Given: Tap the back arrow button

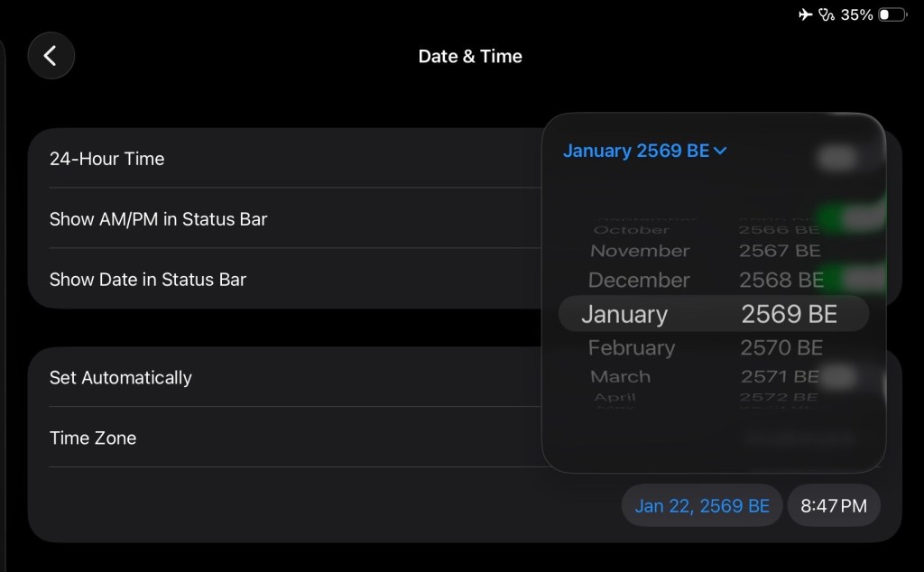Looking at the screenshot, I should [x=51, y=56].
